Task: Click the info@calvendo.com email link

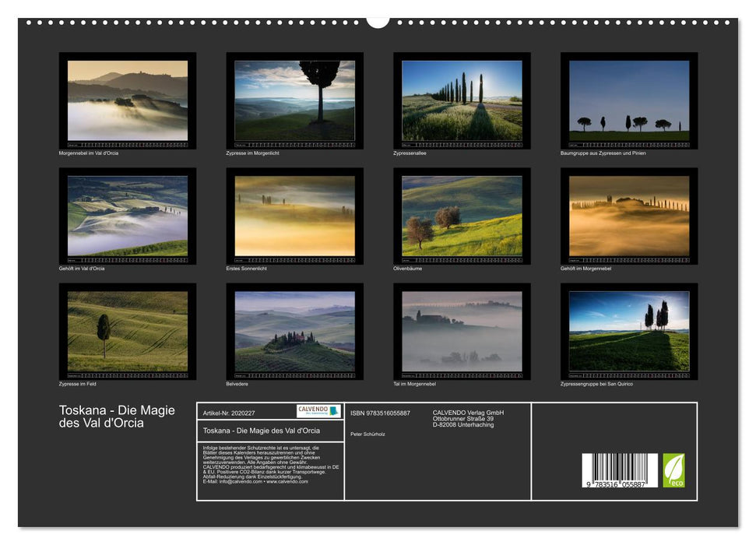Action: pyautogui.click(x=240, y=481)
